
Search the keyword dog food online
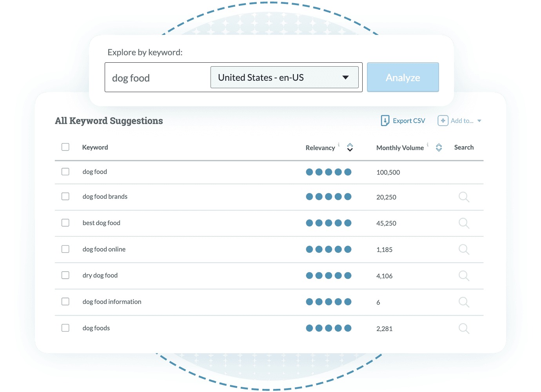point(464,249)
